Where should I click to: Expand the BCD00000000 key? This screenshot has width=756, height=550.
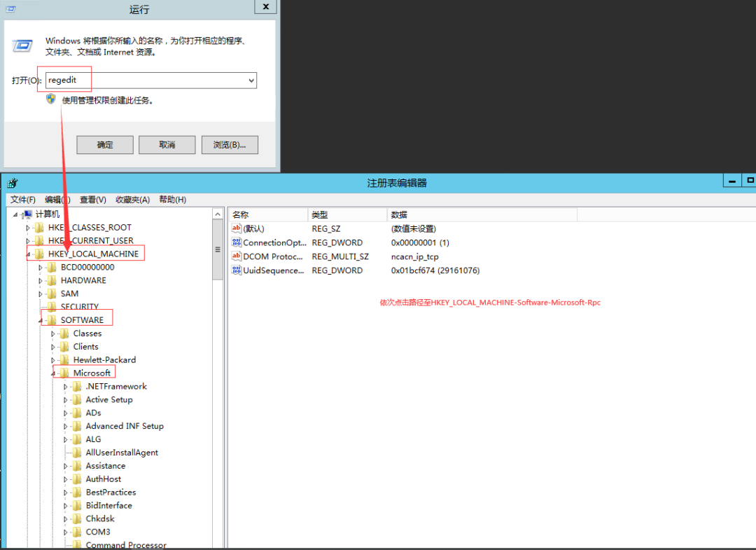41,267
